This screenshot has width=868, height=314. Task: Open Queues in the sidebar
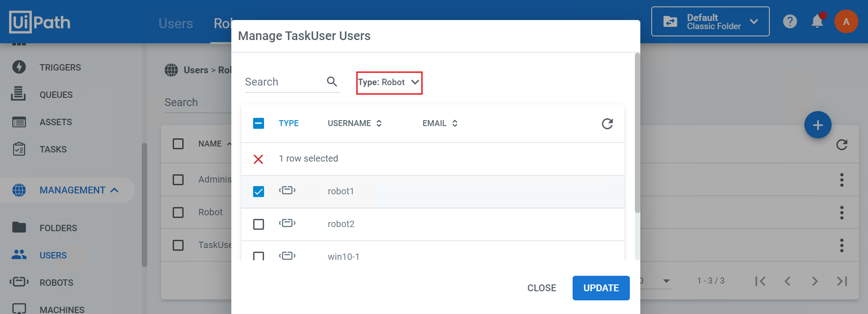56,95
